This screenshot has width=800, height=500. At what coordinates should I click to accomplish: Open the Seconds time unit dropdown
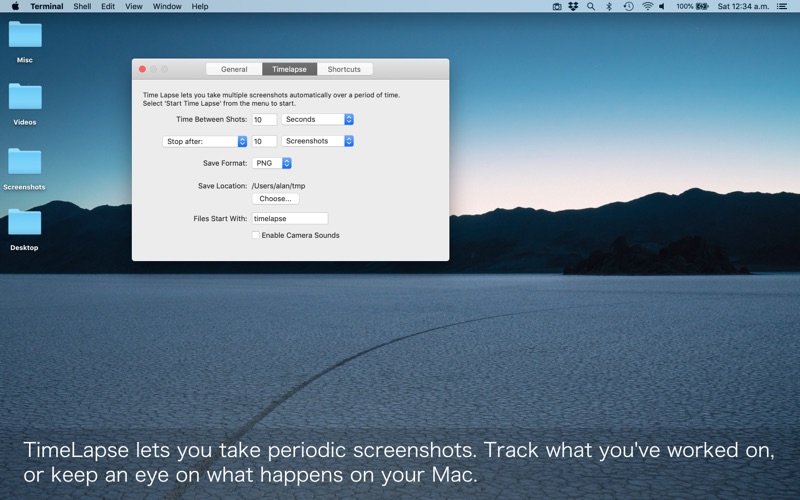tap(317, 119)
